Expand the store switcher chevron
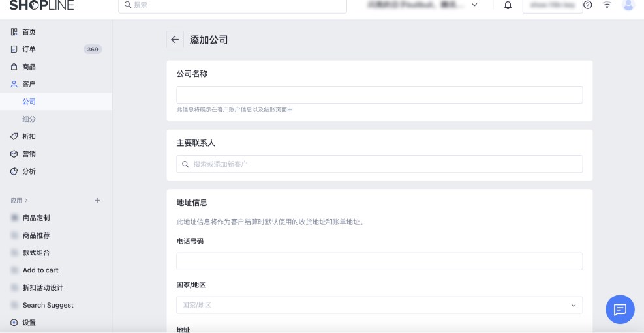Viewport: 644px width, 333px height. tap(474, 5)
